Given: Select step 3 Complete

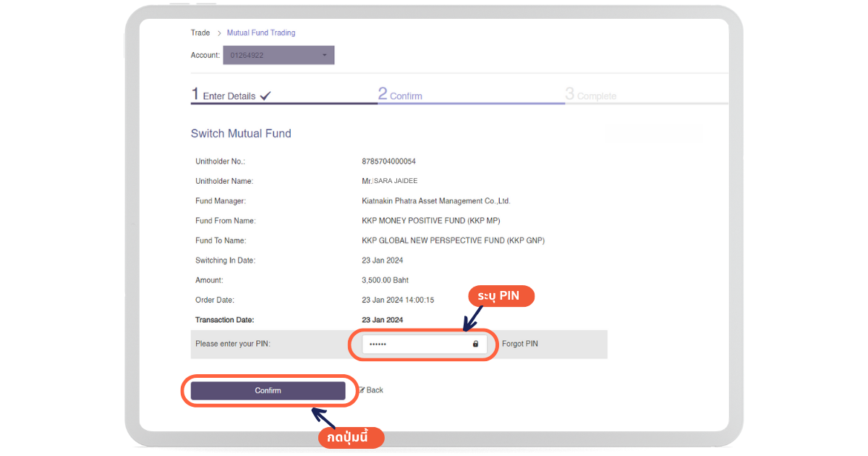Looking at the screenshot, I should [x=591, y=95].
